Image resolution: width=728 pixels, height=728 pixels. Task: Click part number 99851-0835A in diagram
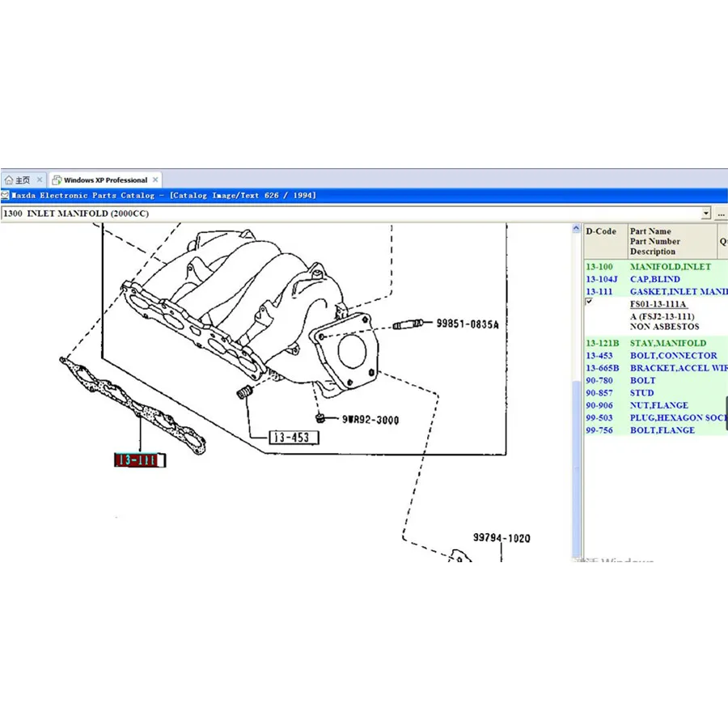point(468,324)
